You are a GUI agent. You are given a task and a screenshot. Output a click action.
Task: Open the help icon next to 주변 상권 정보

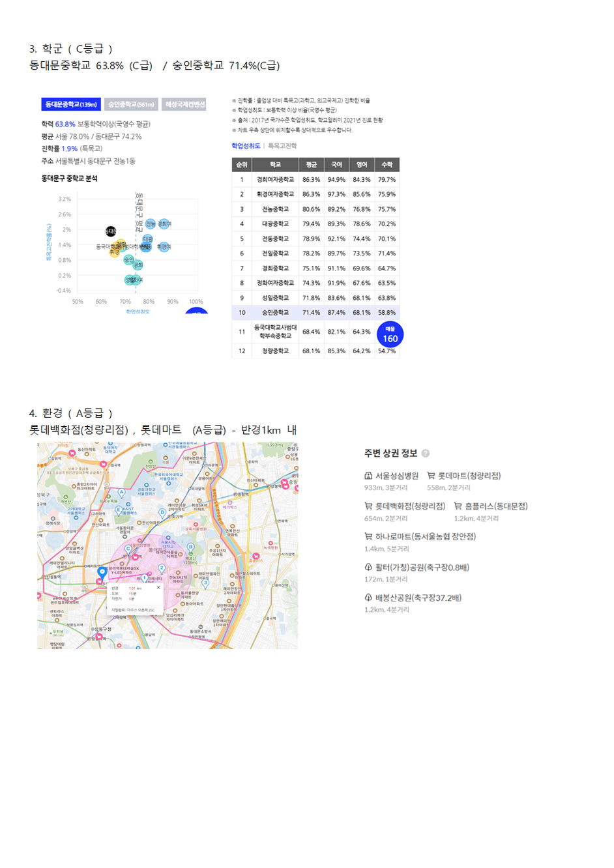pos(426,453)
